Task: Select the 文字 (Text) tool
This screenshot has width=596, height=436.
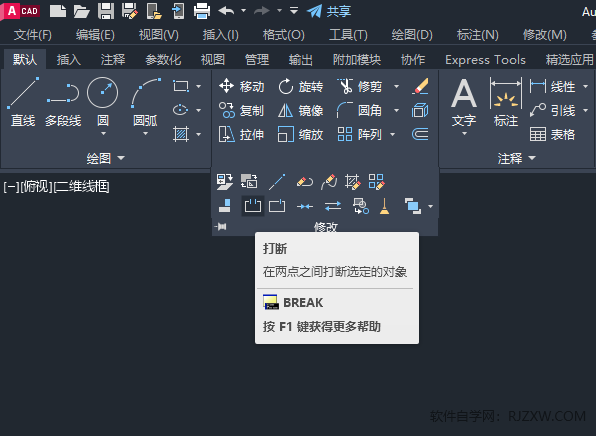Action: tap(464, 103)
